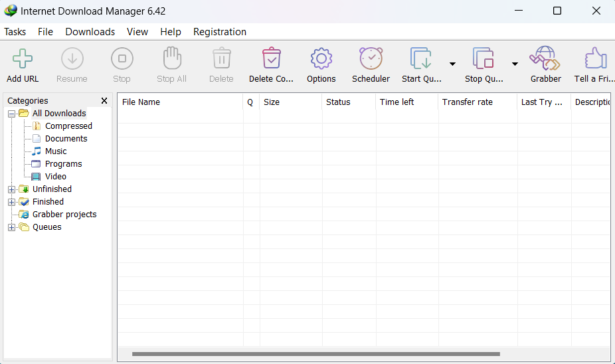Sort by the Q column header
This screenshot has width=615, height=364.
point(251,102)
